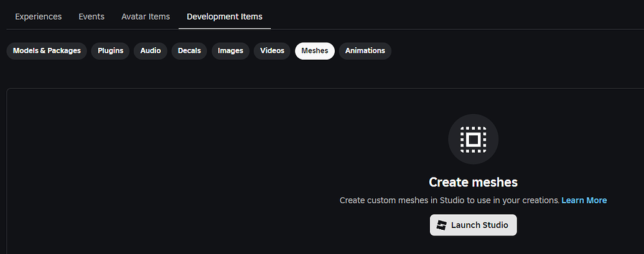The width and height of the screenshot is (644, 254).
Task: Select the Meshes category chip
Action: coord(315,51)
